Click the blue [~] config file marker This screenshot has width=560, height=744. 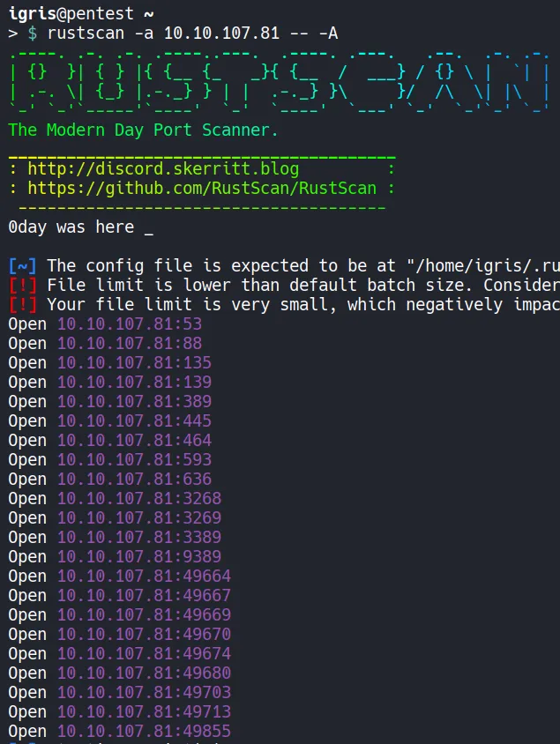pyautogui.click(x=22, y=265)
